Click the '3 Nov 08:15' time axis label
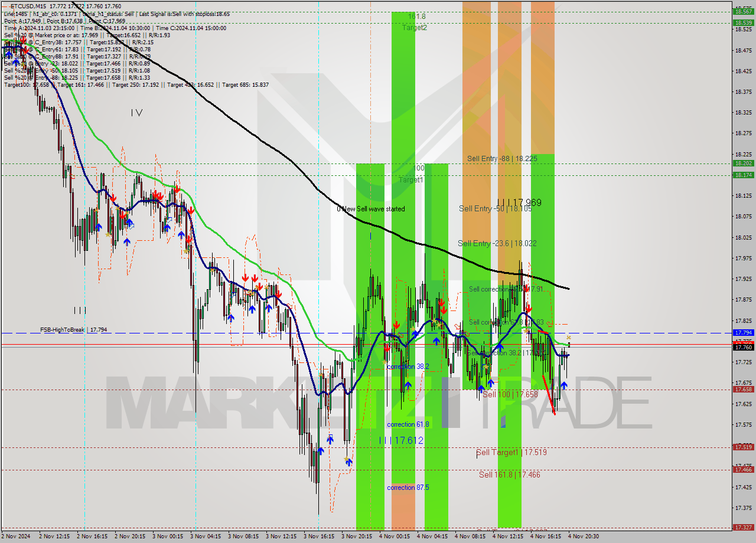This screenshot has height=543, width=756. click(x=244, y=537)
